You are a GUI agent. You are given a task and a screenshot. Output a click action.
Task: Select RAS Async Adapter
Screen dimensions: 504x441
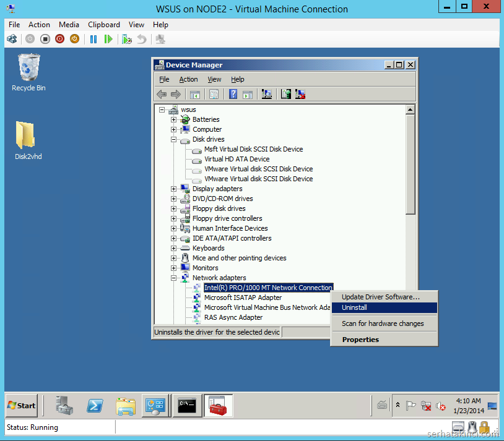233,318
